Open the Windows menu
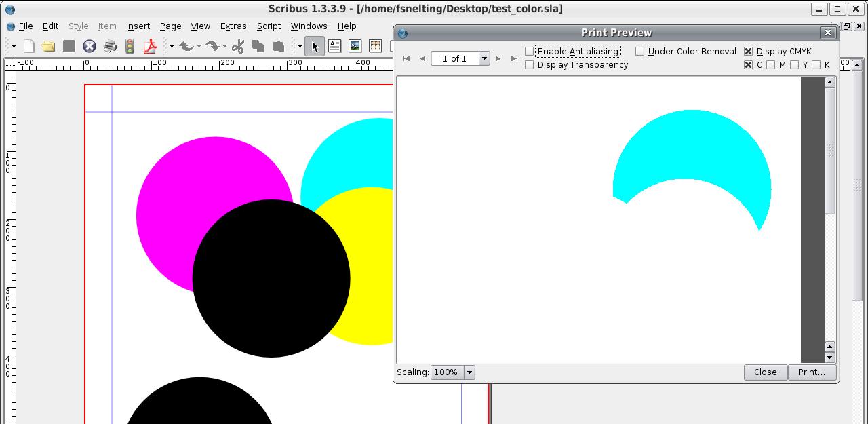The width and height of the screenshot is (868, 424). pos(309,26)
